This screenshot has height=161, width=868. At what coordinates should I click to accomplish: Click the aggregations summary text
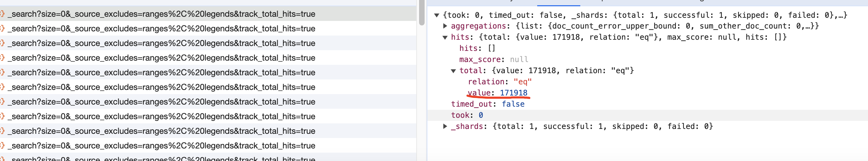667,26
